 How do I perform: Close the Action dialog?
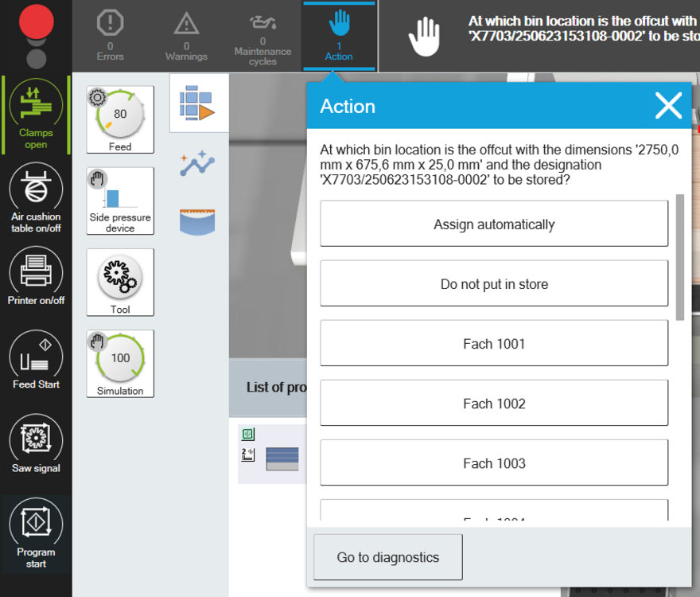pos(668,105)
